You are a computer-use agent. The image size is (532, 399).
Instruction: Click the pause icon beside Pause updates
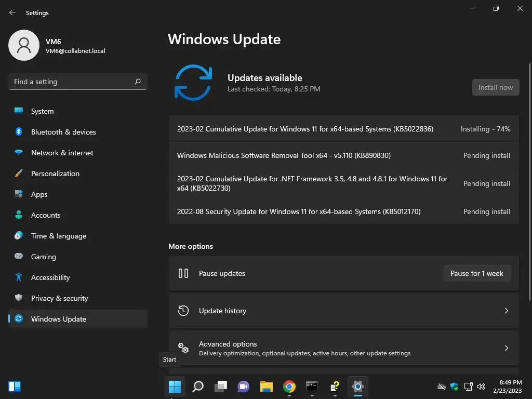(x=183, y=273)
